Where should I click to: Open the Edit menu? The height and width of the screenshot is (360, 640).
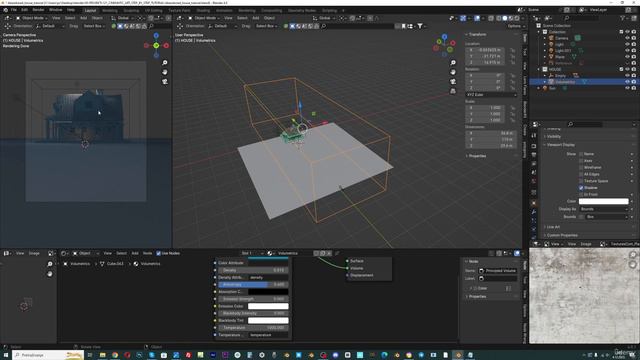coord(24,10)
